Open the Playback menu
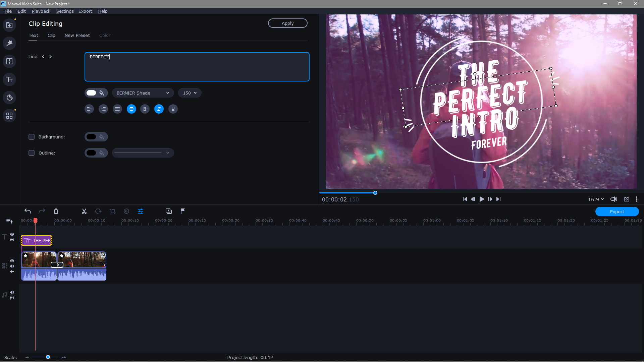 pyautogui.click(x=40, y=11)
